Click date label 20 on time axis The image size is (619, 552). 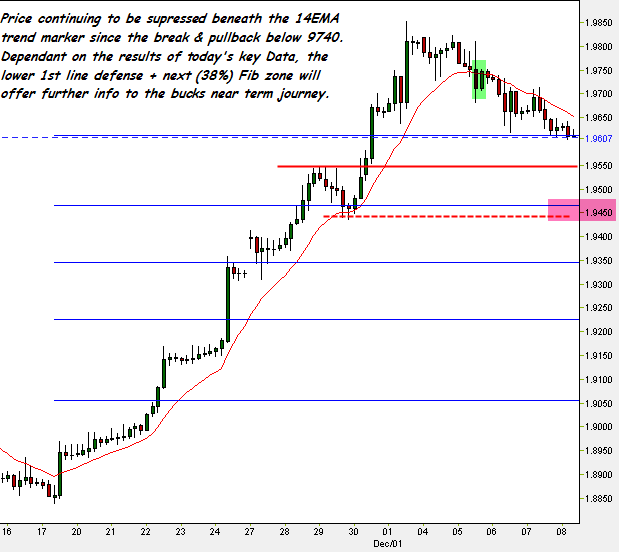(76, 532)
